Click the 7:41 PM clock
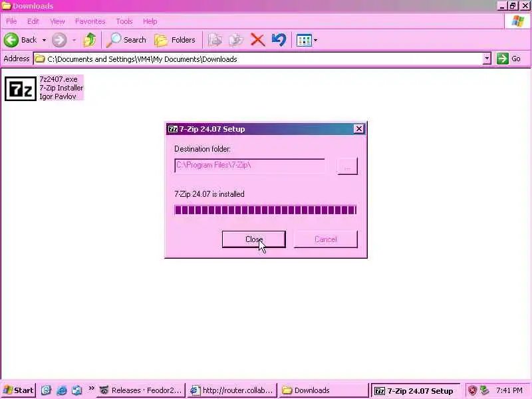532x399 pixels. [x=509, y=390]
